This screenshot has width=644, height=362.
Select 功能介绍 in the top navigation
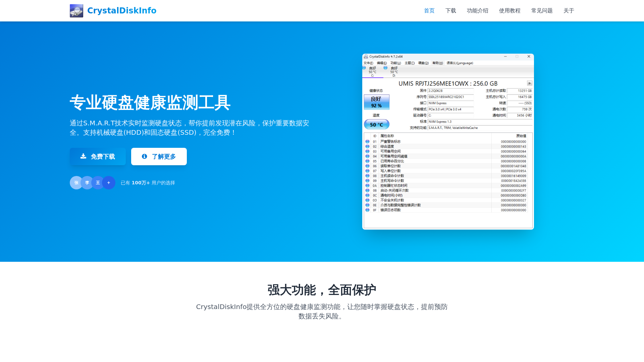click(x=478, y=11)
